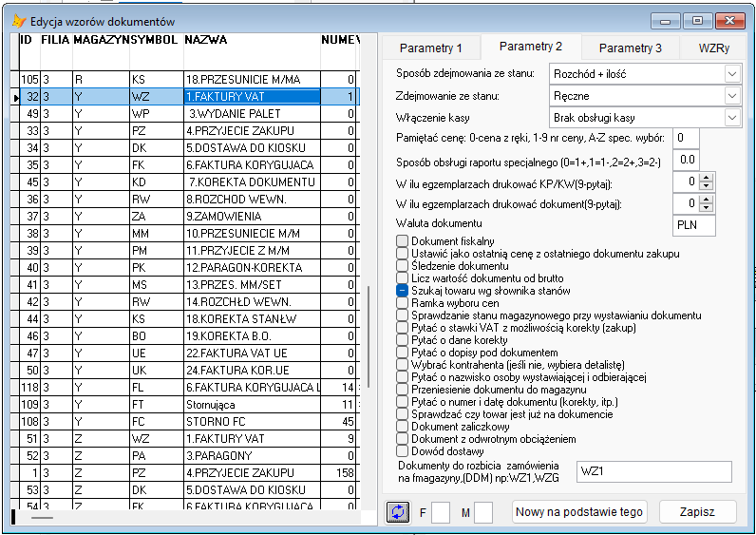This screenshot has height=535, width=756.
Task: Check Pytać o dane korekty
Action: click(402, 339)
